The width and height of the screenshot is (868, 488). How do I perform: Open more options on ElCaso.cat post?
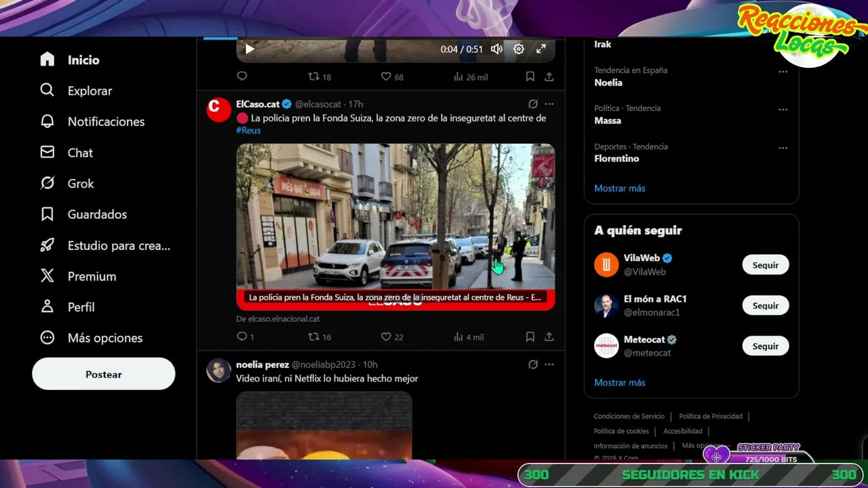[x=549, y=104]
